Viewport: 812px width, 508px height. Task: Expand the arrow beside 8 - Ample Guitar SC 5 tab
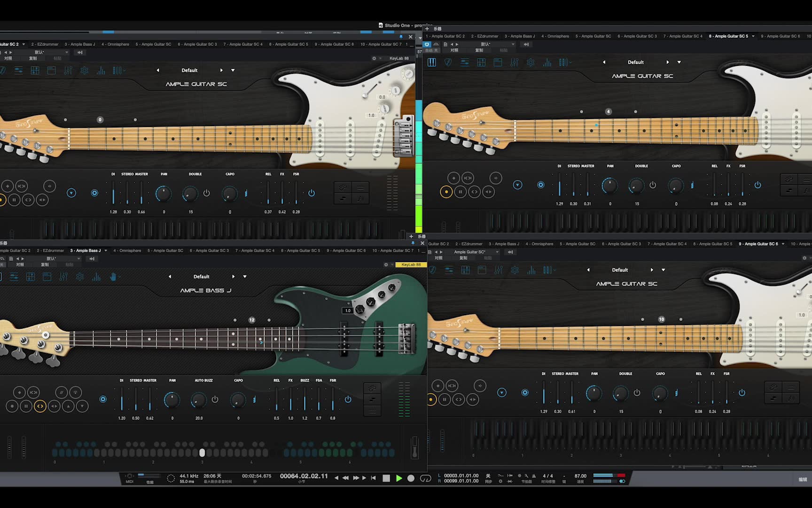tap(753, 36)
